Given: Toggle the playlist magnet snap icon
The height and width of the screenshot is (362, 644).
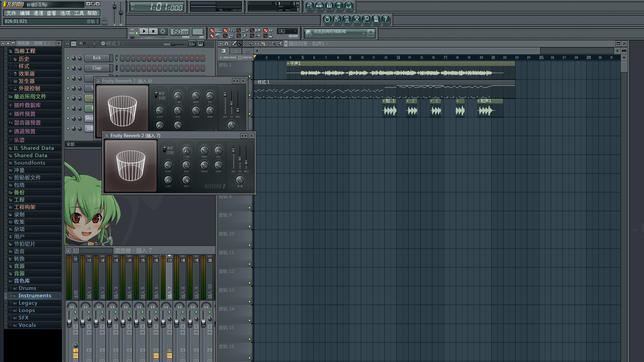Looking at the screenshot, I should pos(226,44).
